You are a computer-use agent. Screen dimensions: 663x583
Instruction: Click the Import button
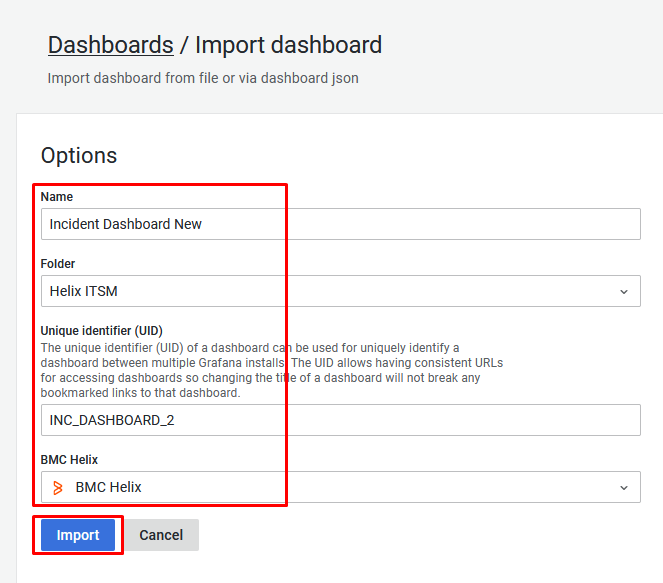pos(78,535)
